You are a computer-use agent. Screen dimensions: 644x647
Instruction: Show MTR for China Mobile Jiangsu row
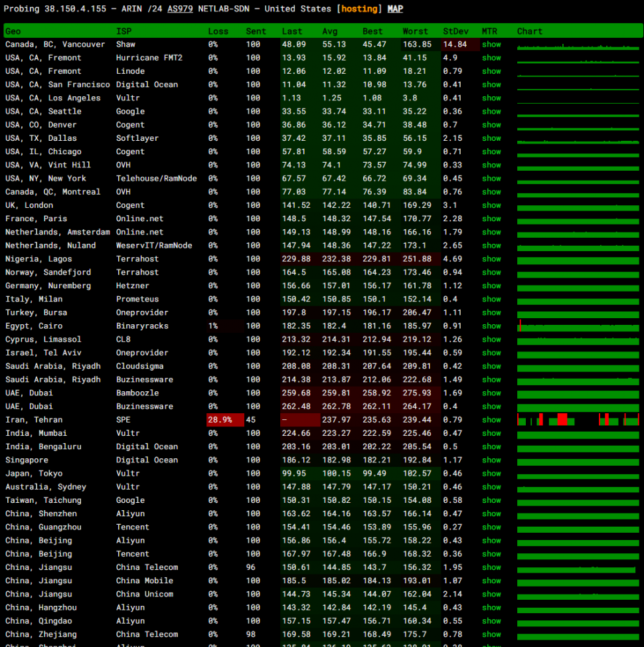491,581
